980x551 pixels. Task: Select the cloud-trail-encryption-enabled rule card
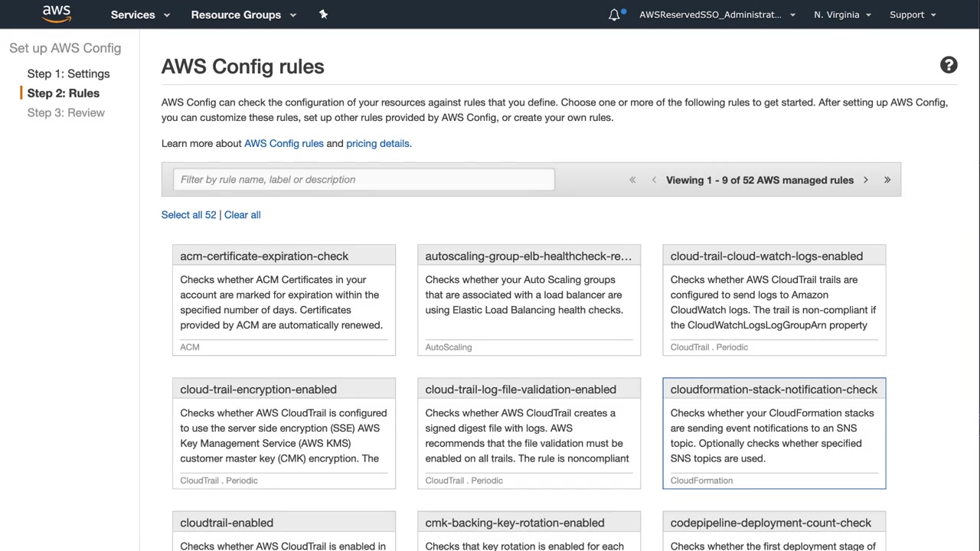284,433
